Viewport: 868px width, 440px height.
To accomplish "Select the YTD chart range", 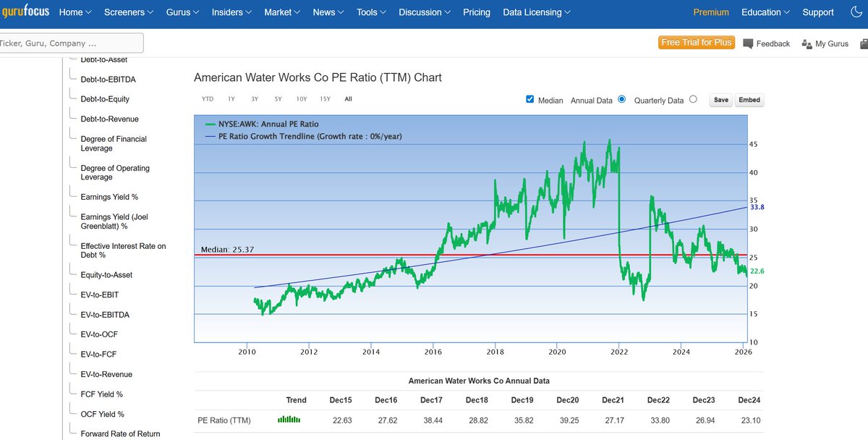I will point(207,99).
